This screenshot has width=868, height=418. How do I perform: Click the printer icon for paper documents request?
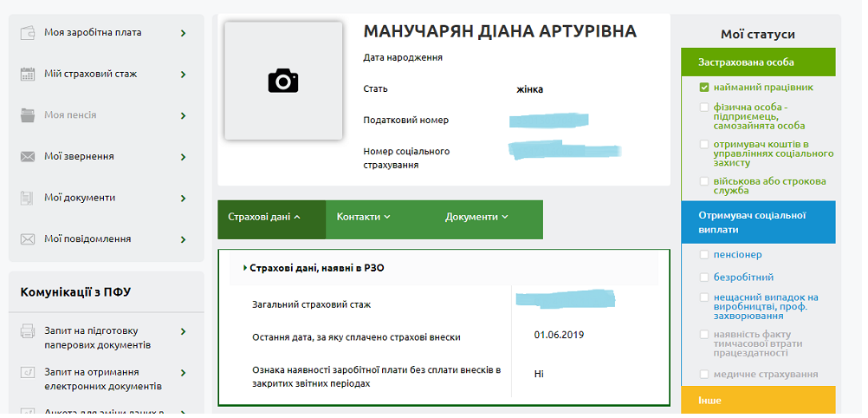(x=28, y=331)
